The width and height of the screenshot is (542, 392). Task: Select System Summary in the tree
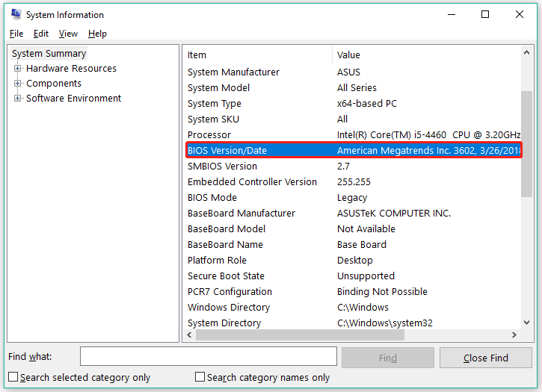click(49, 54)
